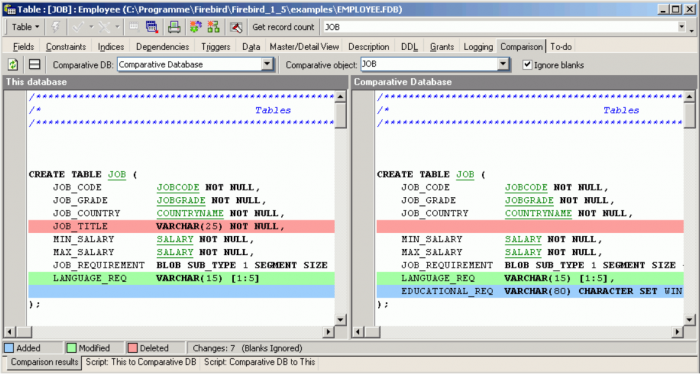This screenshot has height=374, width=700.
Task: Click the JOB_TITLE line in This database pane
Action: (x=181, y=226)
